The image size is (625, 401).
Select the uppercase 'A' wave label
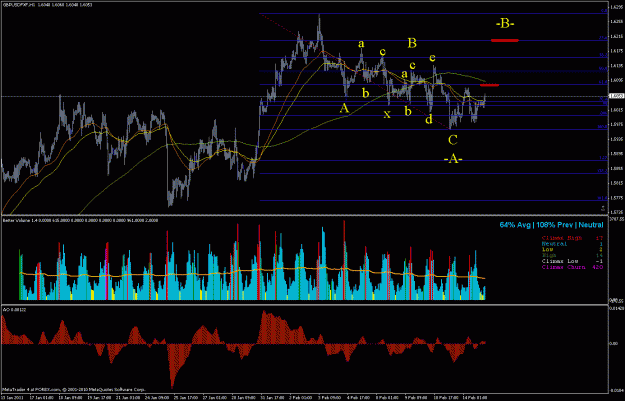344,108
